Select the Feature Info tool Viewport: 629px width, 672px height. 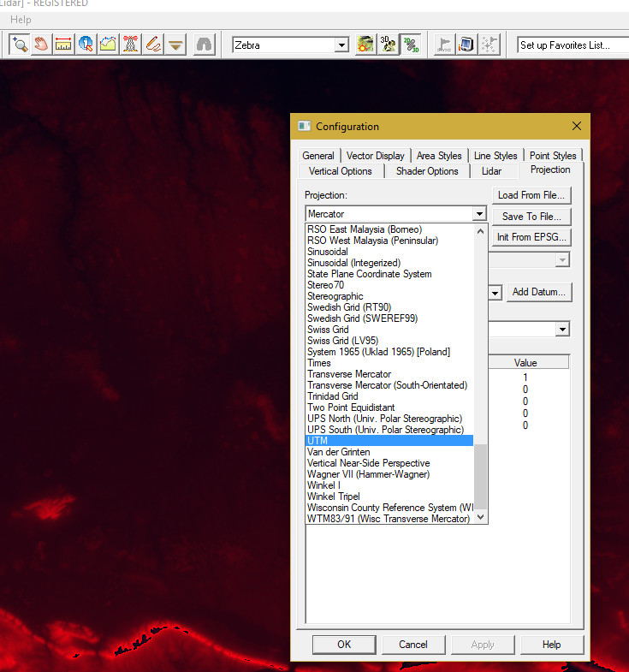(86, 45)
